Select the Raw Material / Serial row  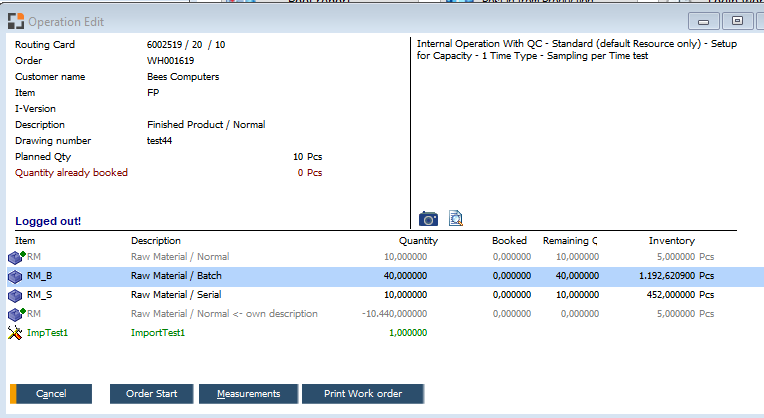pyautogui.click(x=176, y=295)
